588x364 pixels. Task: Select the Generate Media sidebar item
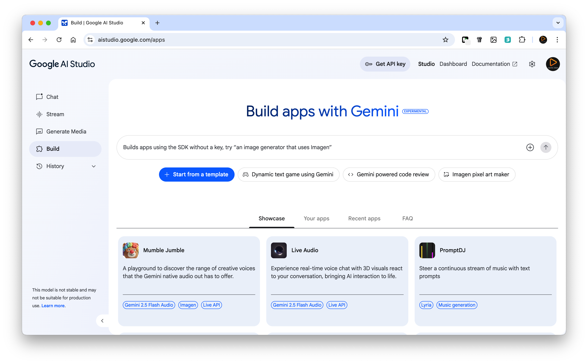(66, 131)
